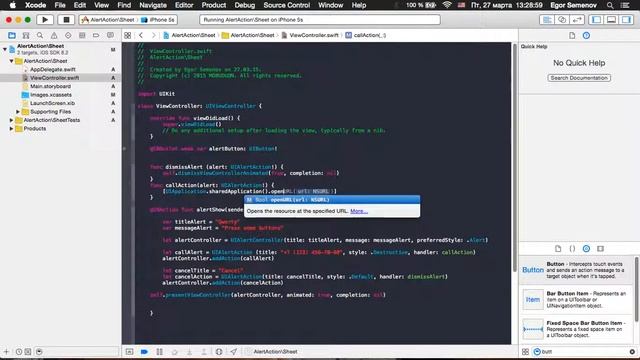Expand the Products group
This screenshot has height=360, width=640.
pos(11,129)
